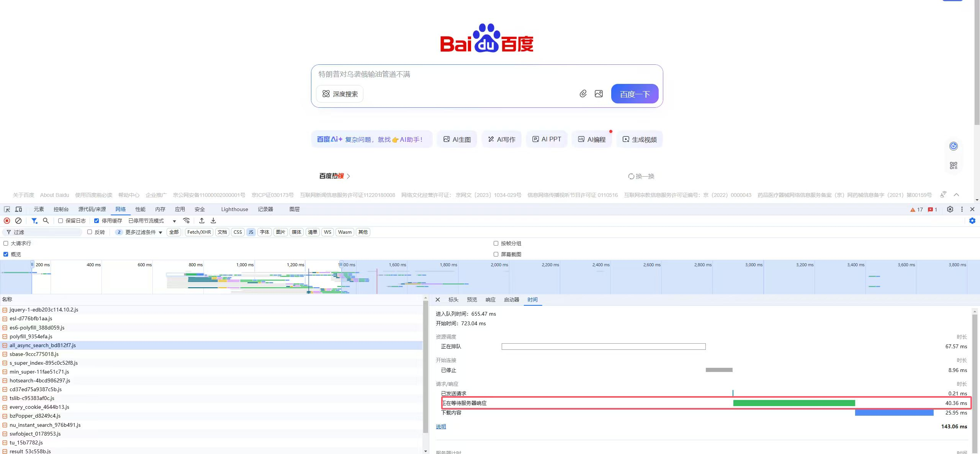Click the 说明 link in timing tab

tap(441, 426)
